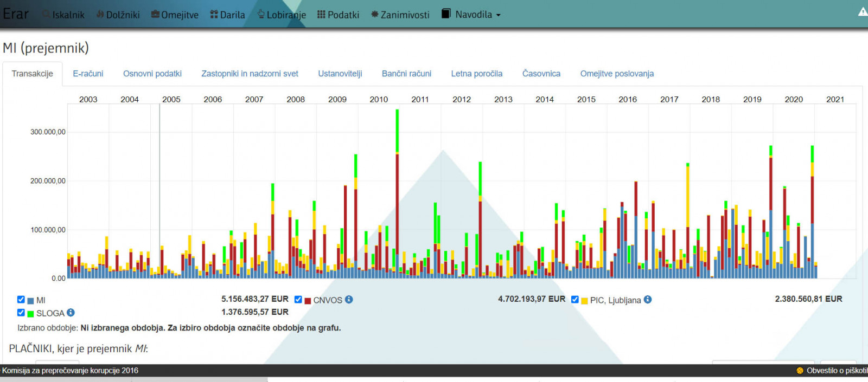The width and height of the screenshot is (868, 382).
Task: Open the Časovnica tab
Action: pyautogui.click(x=541, y=74)
